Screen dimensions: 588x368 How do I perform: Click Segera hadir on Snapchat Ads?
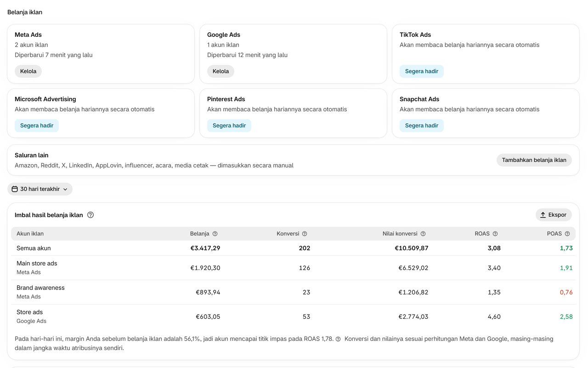tap(422, 126)
